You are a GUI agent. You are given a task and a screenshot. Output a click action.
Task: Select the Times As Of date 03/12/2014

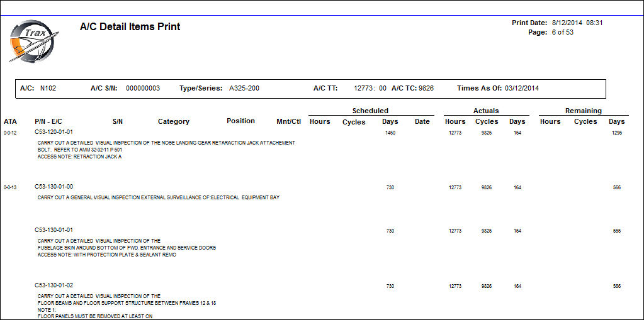click(522, 88)
